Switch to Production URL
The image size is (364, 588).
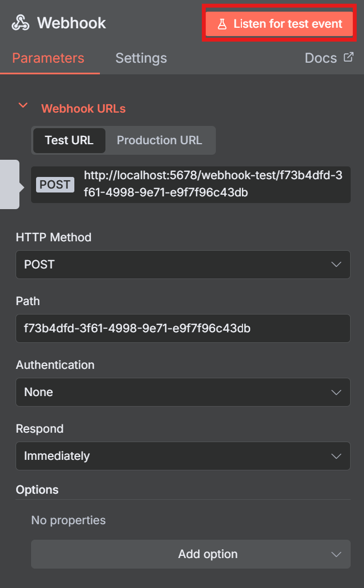[159, 140]
